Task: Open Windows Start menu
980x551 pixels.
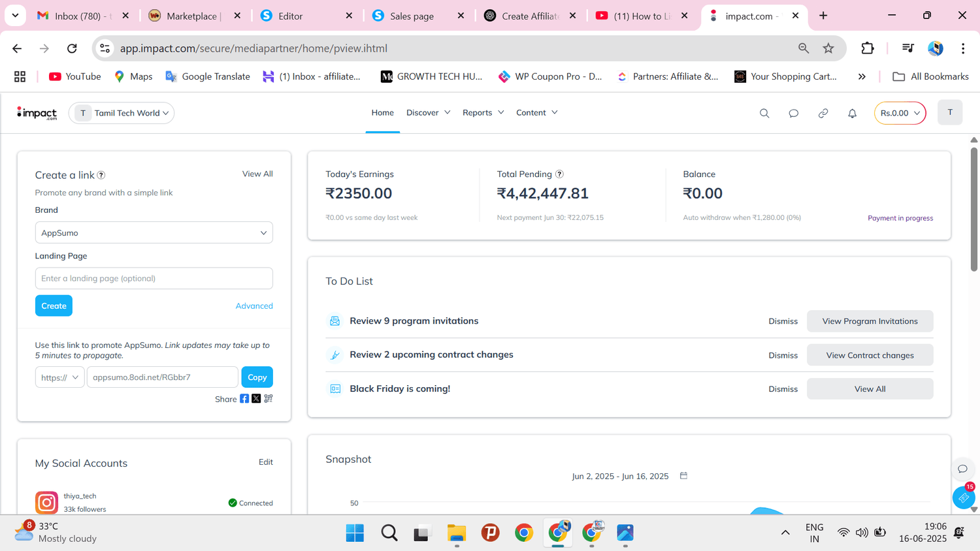Action: tap(355, 533)
